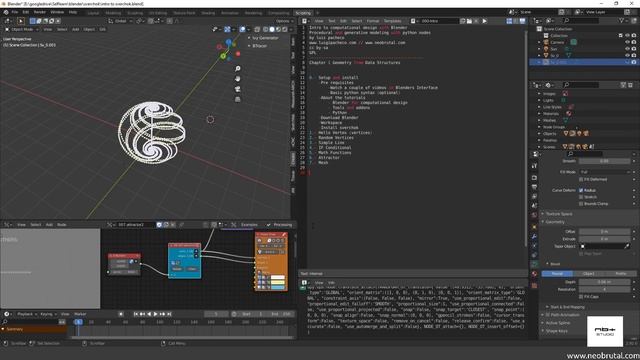Open the text editor Templates menu
Image resolution: width=640 pixels, height=360 pixels.
coord(392,21)
